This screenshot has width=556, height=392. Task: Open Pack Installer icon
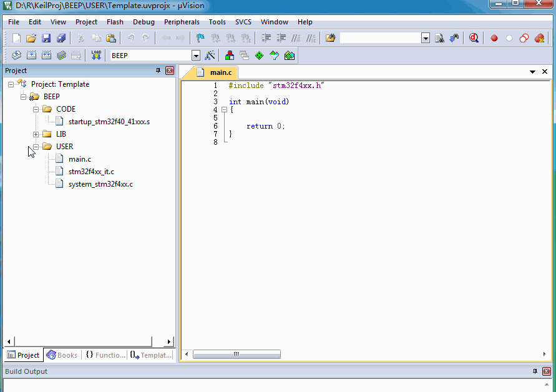coord(290,56)
